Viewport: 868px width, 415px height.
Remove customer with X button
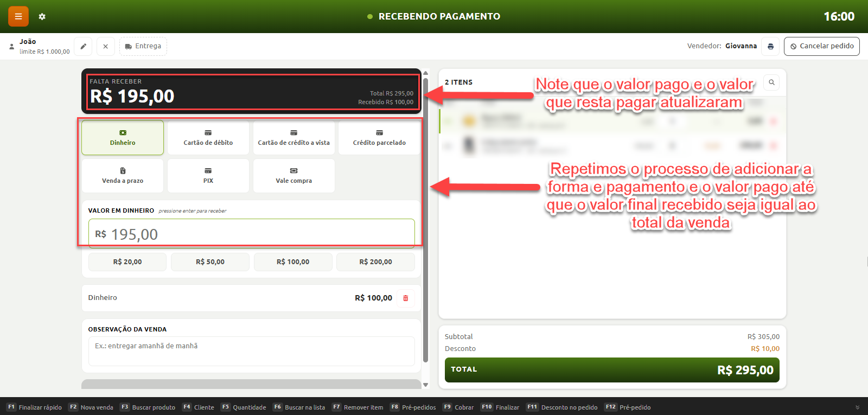pyautogui.click(x=105, y=46)
